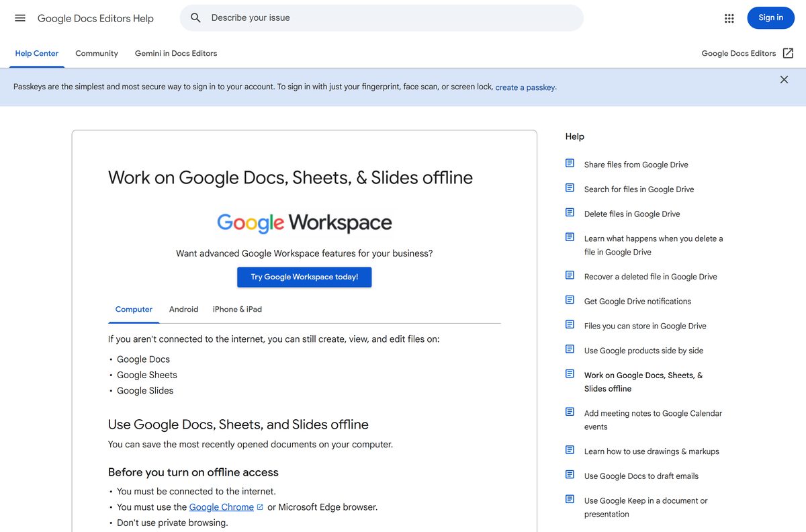Open Get Google Drive notifications article
The height and width of the screenshot is (532, 806).
637,301
